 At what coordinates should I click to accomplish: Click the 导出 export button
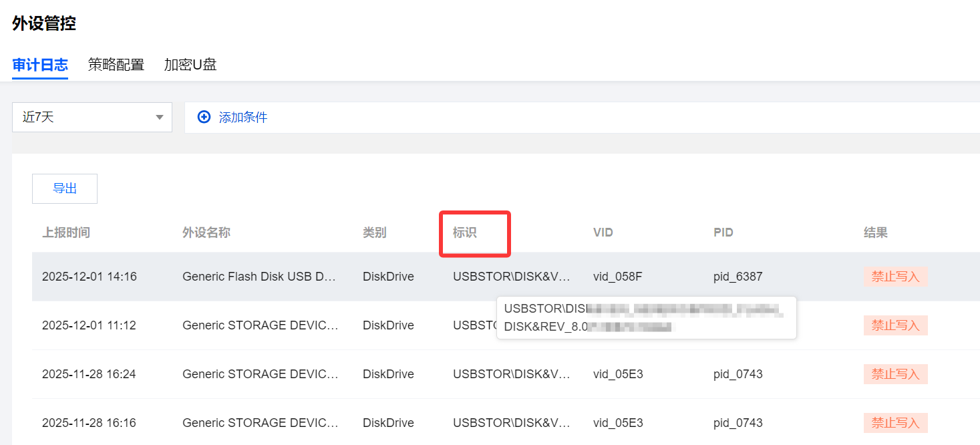click(x=65, y=188)
